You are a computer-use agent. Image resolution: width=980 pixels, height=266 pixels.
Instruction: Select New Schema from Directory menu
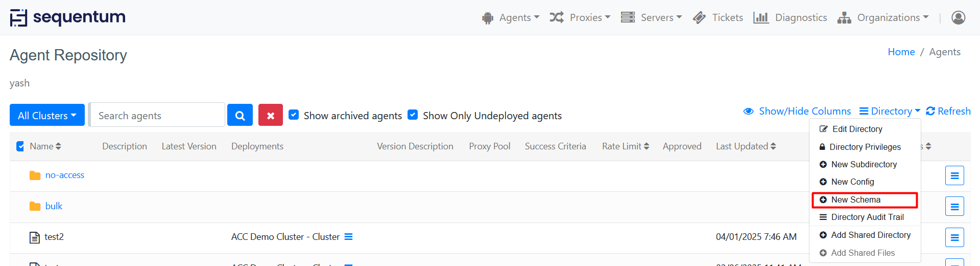(855, 199)
